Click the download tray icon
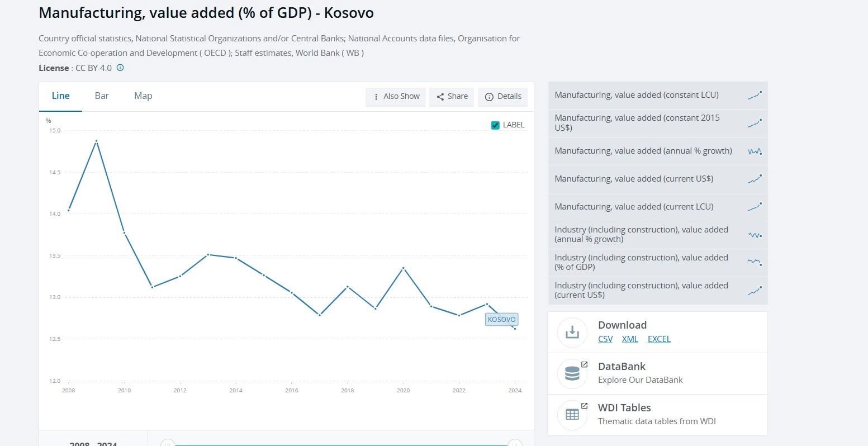Viewport: 868px width, 446px height. click(572, 332)
